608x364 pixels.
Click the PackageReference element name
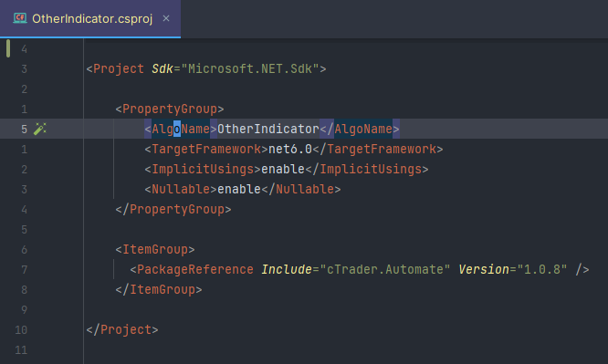click(195, 269)
